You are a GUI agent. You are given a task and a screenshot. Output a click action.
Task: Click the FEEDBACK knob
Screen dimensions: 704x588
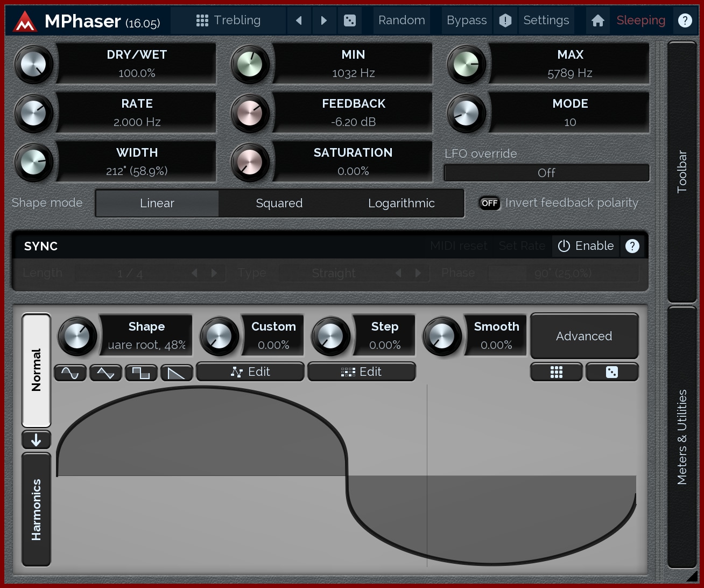click(250, 113)
